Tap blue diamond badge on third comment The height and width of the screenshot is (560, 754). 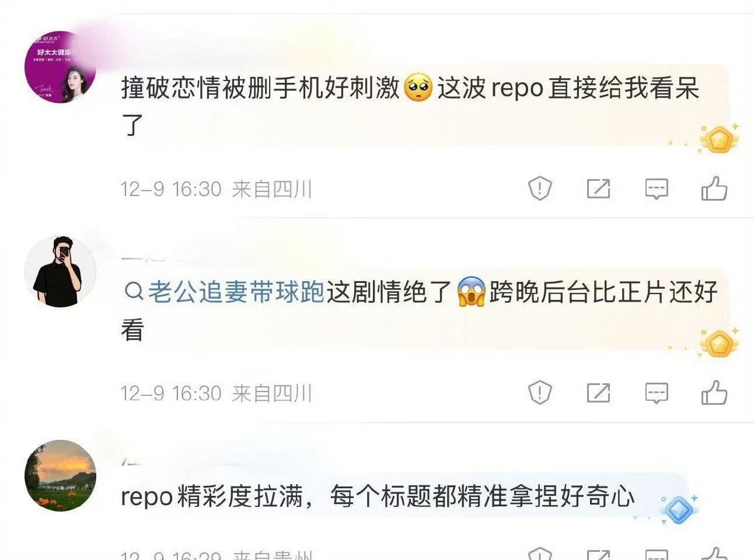tap(679, 509)
